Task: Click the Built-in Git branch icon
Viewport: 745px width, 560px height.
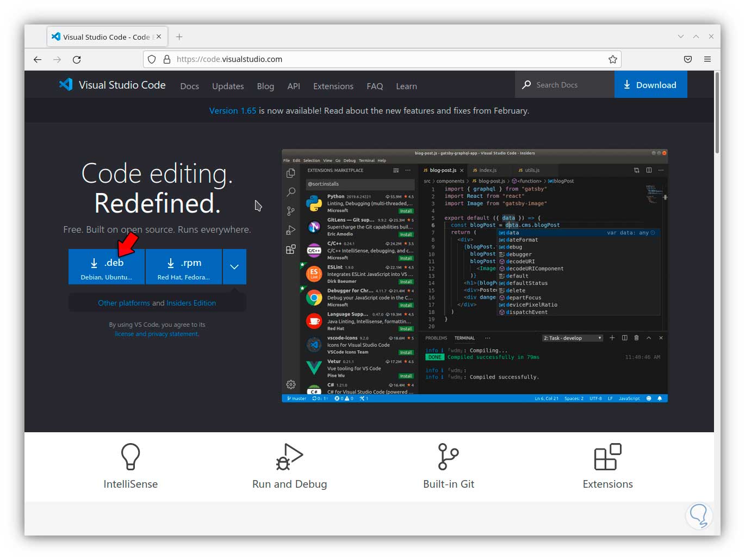Action: pos(449,457)
